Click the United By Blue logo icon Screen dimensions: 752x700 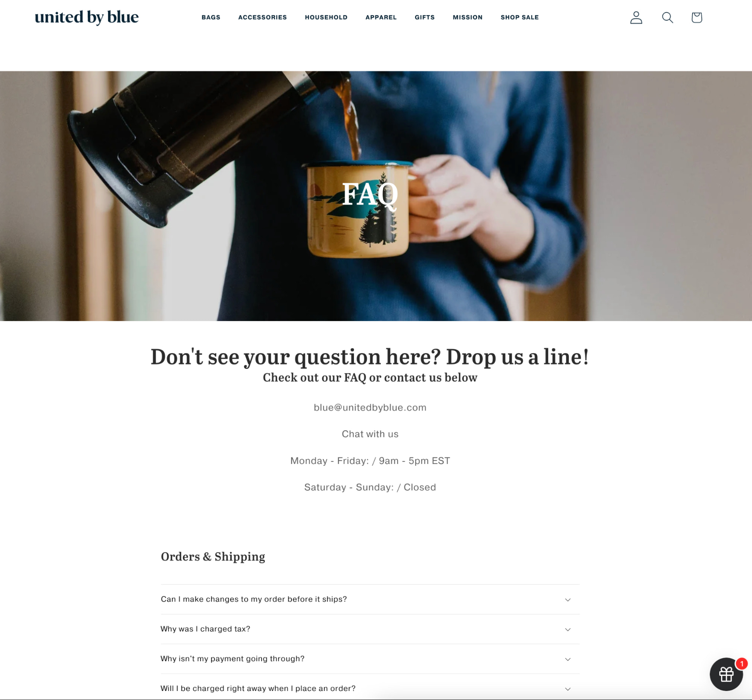tap(86, 17)
